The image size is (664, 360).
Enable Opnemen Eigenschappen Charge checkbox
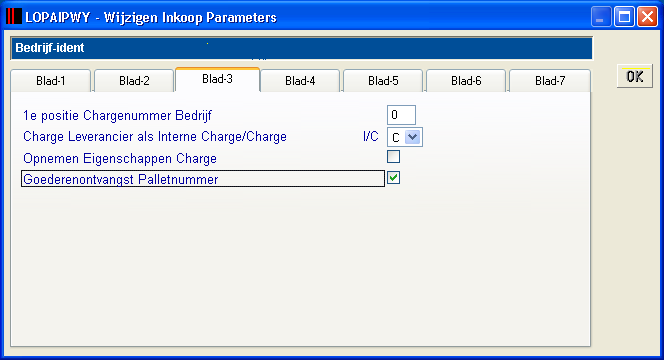tap(393, 157)
